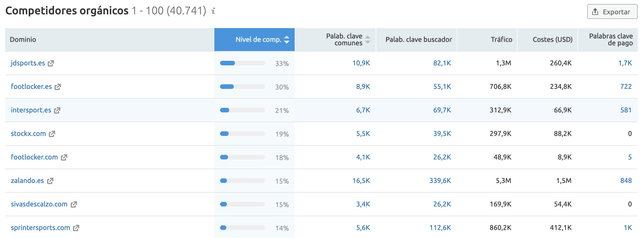
Task: Open jdsports.es external link icon
Action: coord(51,63)
